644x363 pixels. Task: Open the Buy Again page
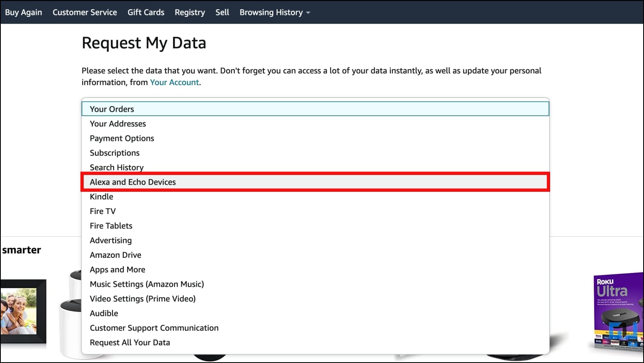(23, 12)
